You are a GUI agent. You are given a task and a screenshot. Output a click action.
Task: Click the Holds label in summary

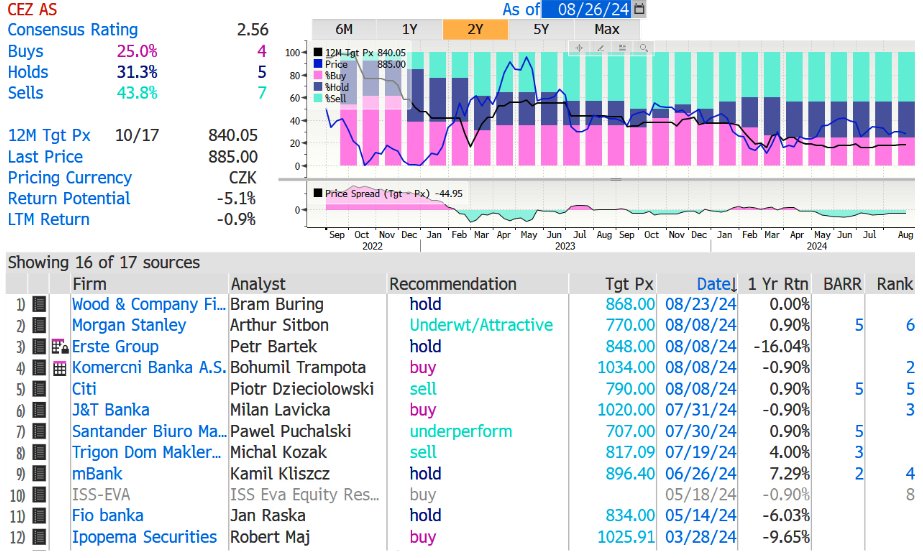coord(28,72)
